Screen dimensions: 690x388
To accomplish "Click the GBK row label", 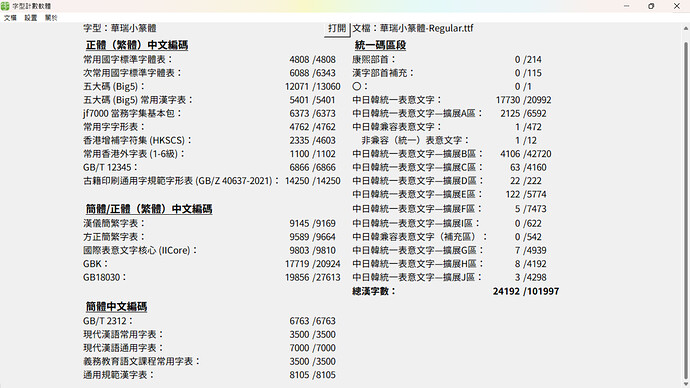I will (95, 264).
